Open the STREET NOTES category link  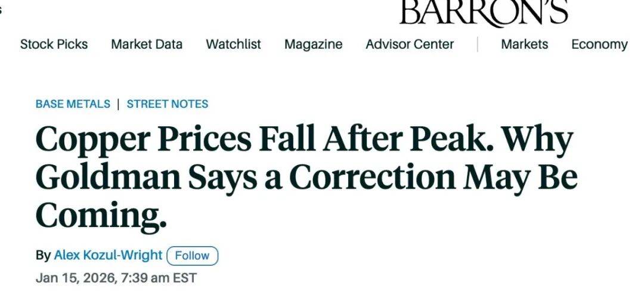pyautogui.click(x=168, y=104)
